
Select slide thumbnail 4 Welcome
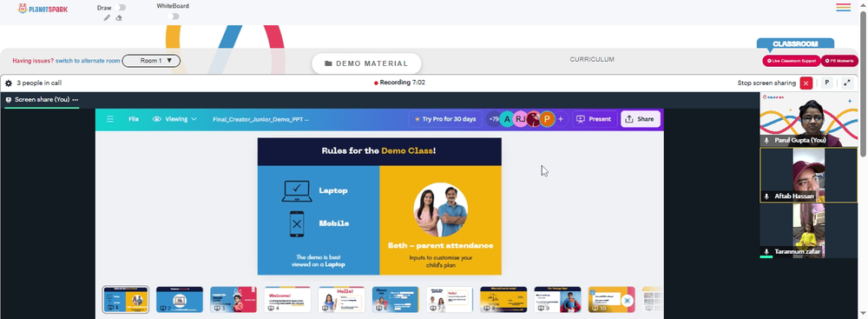(287, 300)
